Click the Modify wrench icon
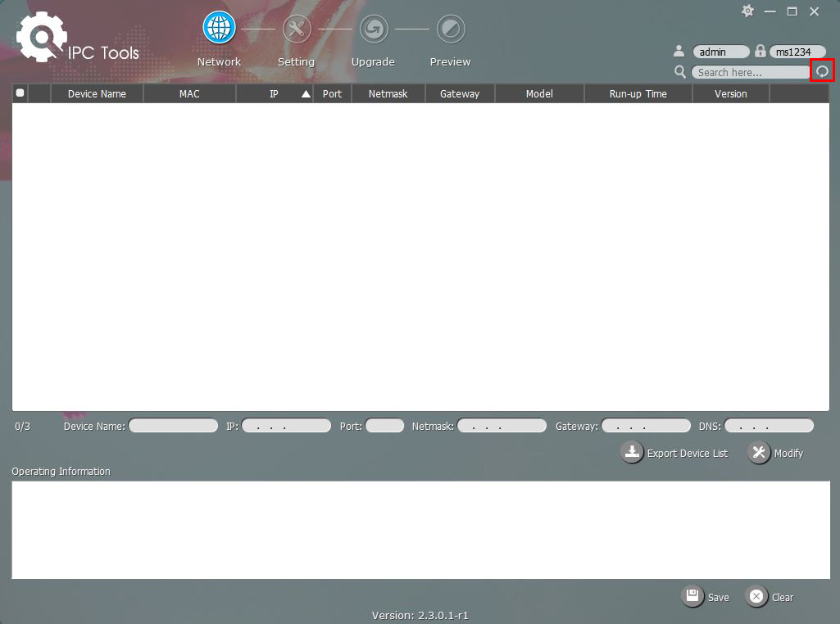Screen dimensions: 840x624 click(x=759, y=453)
